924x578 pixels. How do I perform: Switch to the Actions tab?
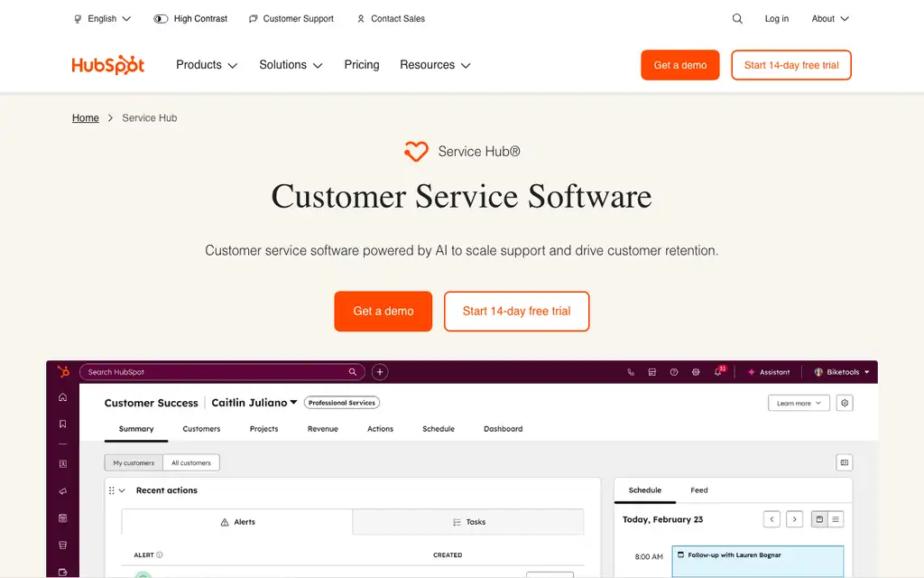380,429
